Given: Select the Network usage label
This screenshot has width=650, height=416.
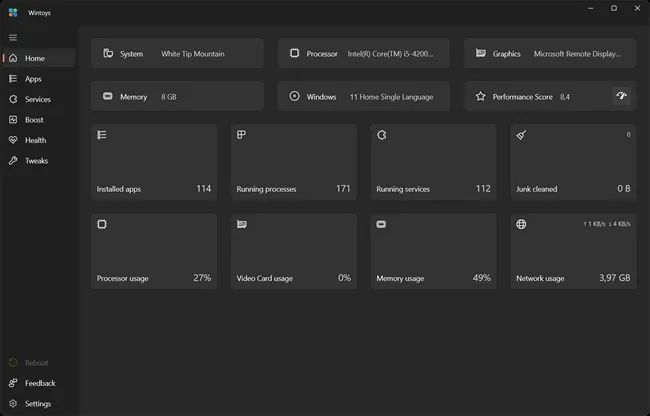Looking at the screenshot, I should pos(540,278).
